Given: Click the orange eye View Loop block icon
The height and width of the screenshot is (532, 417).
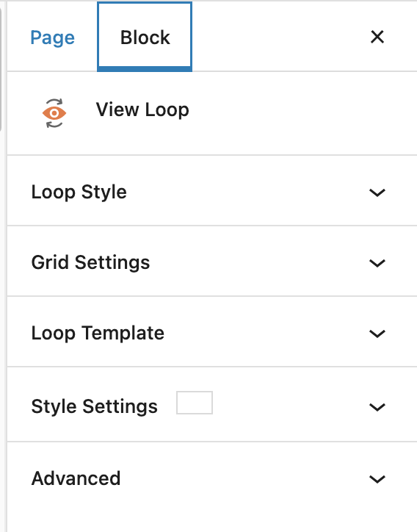Looking at the screenshot, I should [54, 113].
